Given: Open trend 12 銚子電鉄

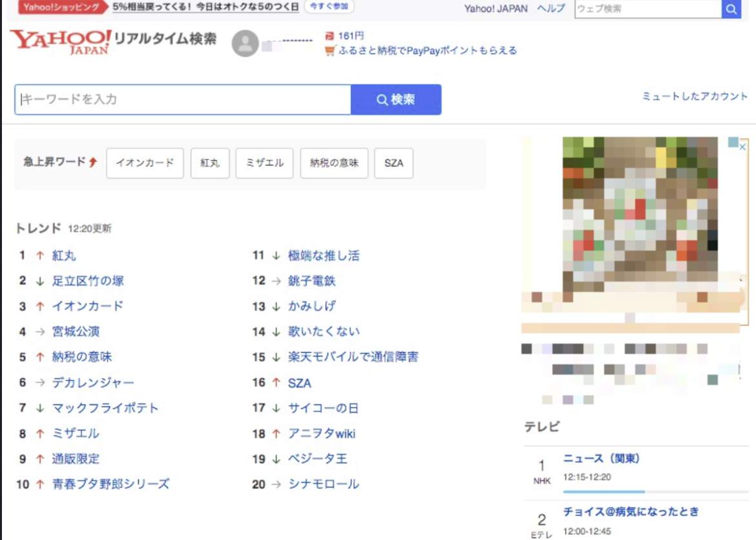Looking at the screenshot, I should 311,280.
